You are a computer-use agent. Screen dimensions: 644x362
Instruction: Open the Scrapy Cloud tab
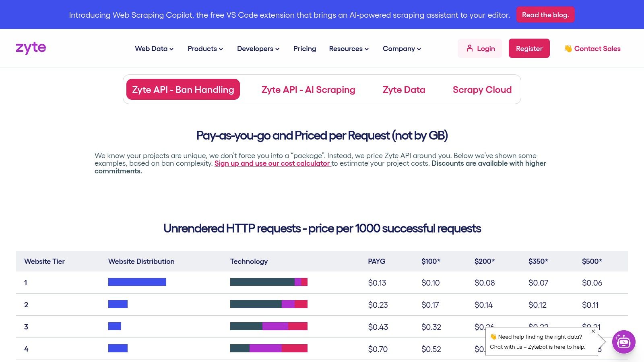[x=482, y=89]
